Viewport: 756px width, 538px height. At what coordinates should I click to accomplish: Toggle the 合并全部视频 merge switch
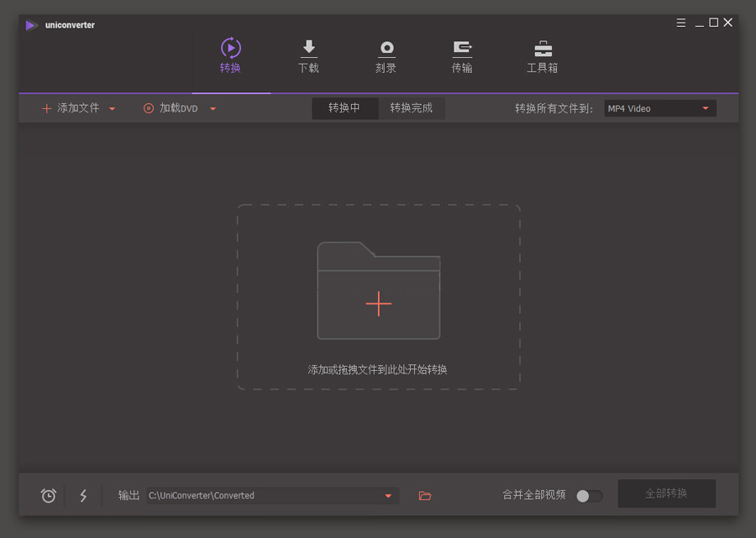[x=589, y=495]
